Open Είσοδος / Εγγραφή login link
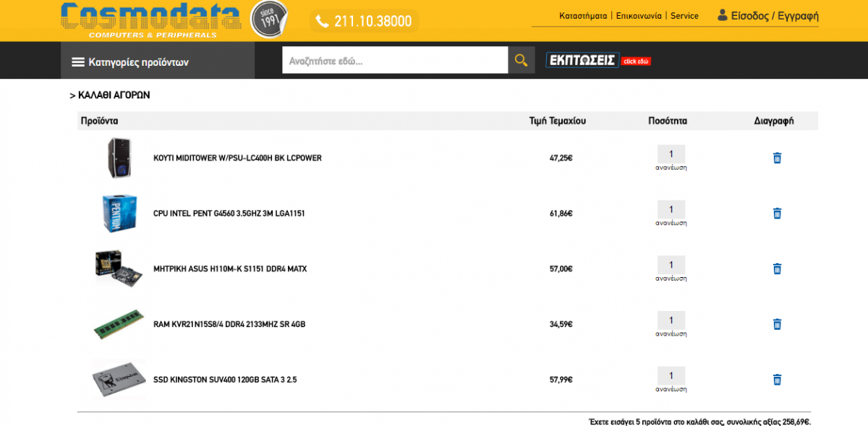Screen dimensions: 868x426 [767, 15]
